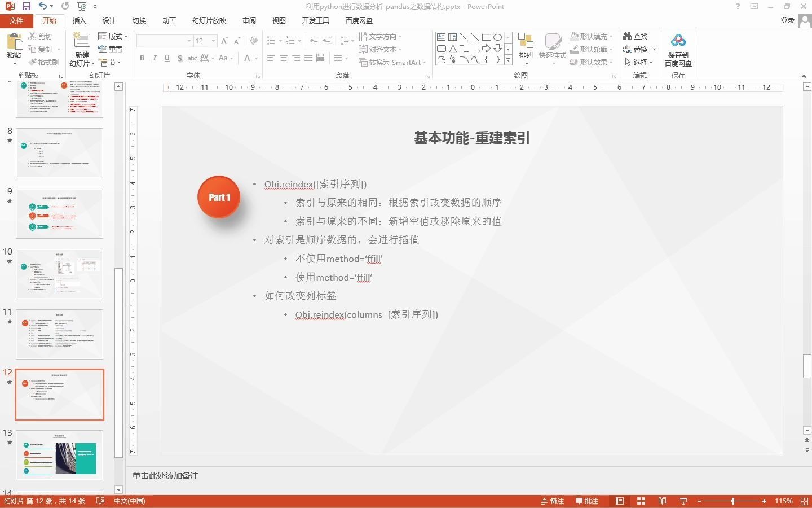Open the Layout (版式) dropdown
812x508 pixels.
113,36
